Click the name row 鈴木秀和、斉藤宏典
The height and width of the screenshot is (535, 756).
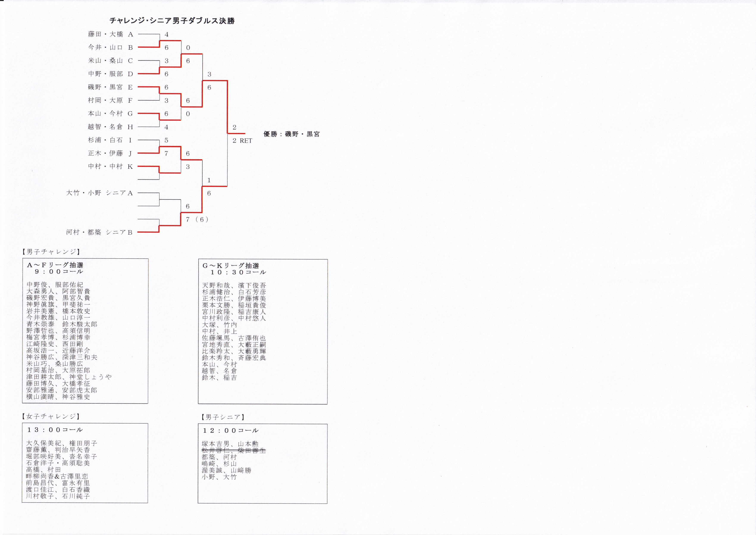(x=234, y=358)
